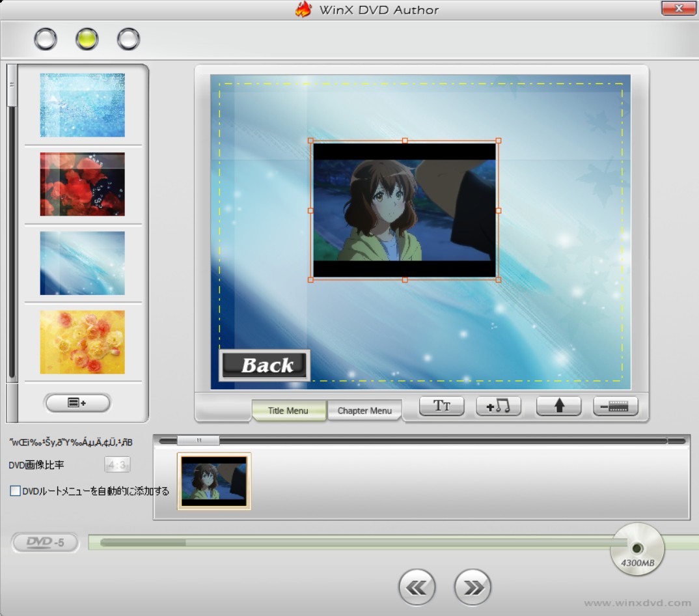Select the blue wave background thumbnail
The width and height of the screenshot is (699, 616).
pyautogui.click(x=83, y=263)
